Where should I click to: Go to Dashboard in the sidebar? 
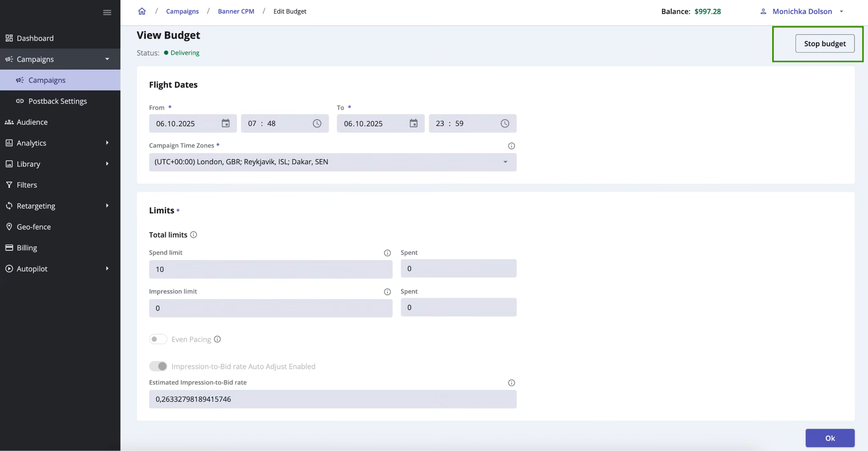click(35, 38)
